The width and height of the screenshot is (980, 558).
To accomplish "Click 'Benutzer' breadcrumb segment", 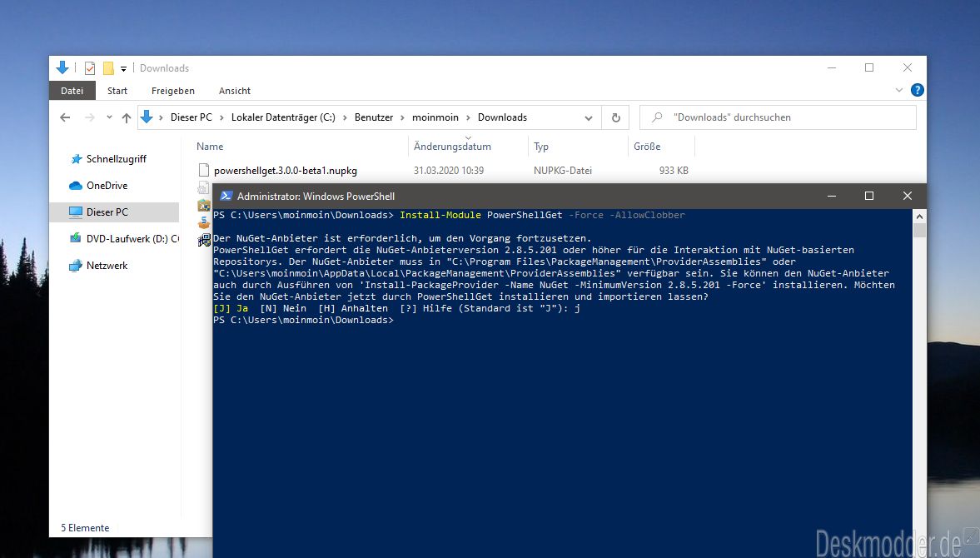I will tap(374, 117).
